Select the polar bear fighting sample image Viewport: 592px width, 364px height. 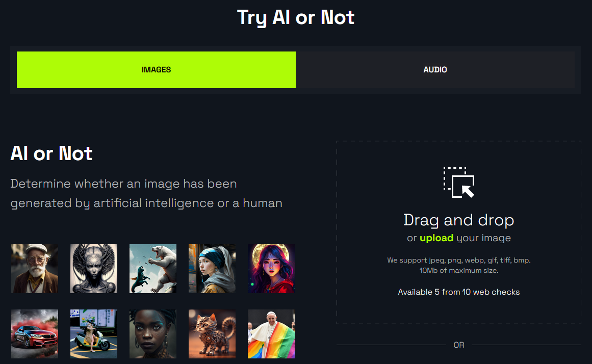pos(153,269)
